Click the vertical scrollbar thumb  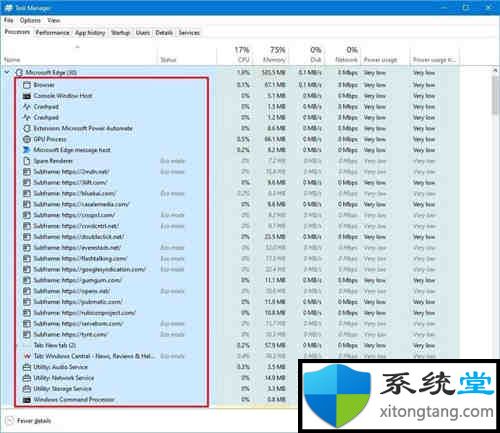pyautogui.click(x=495, y=95)
